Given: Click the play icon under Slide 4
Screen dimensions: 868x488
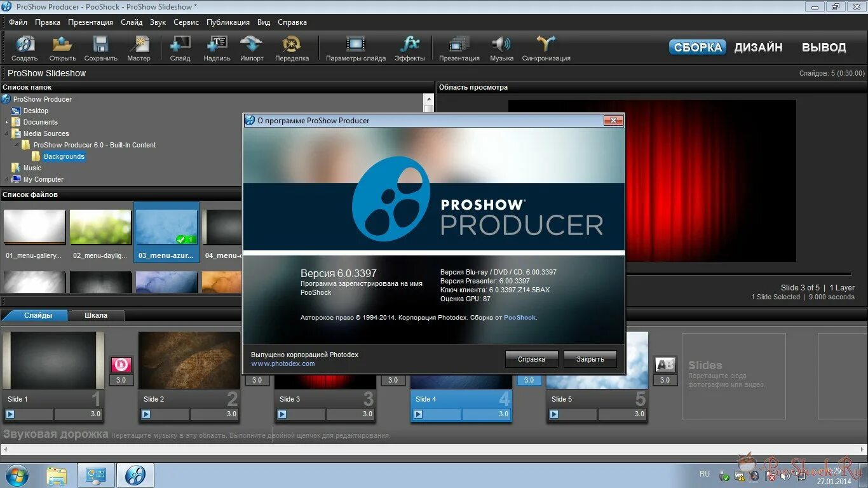Looking at the screenshot, I should [x=418, y=414].
